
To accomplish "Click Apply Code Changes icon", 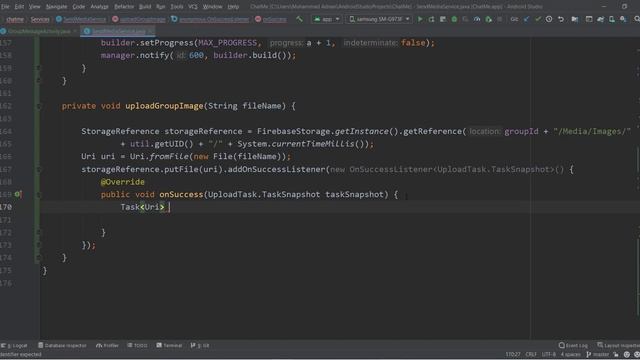I will pyautogui.click(x=443, y=19).
